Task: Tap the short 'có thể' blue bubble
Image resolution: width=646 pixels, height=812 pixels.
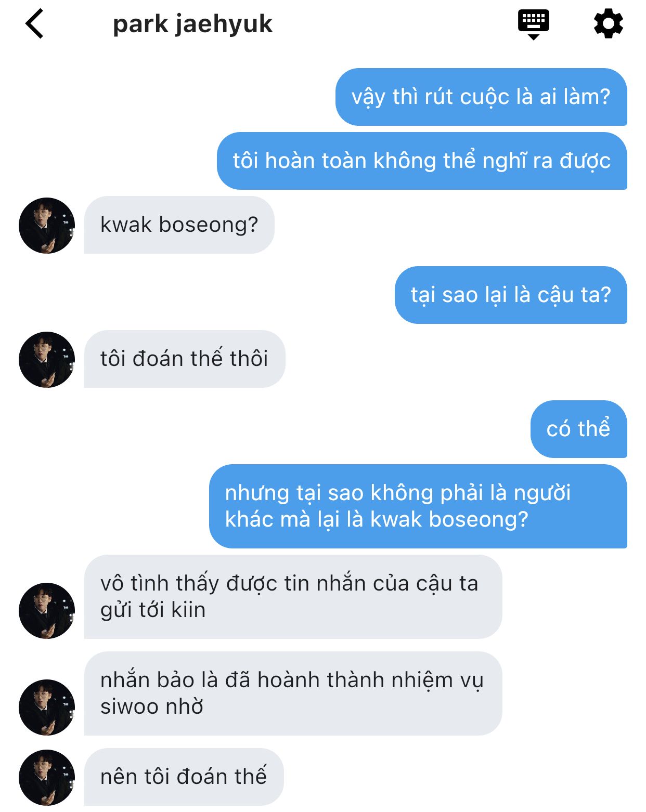Action: coord(579,429)
